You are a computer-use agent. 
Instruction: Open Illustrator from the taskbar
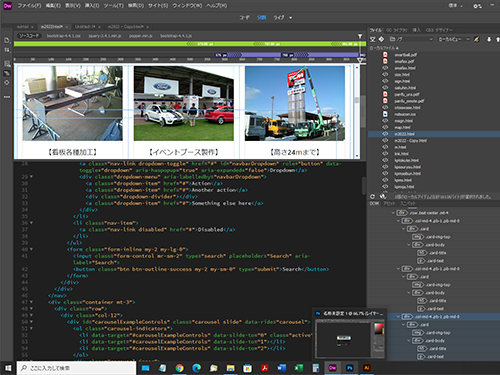pos(366,368)
